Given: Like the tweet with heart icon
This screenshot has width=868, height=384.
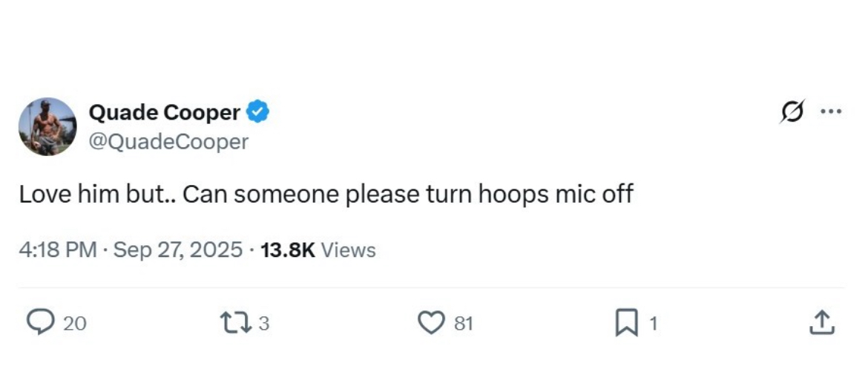Looking at the screenshot, I should [x=431, y=322].
